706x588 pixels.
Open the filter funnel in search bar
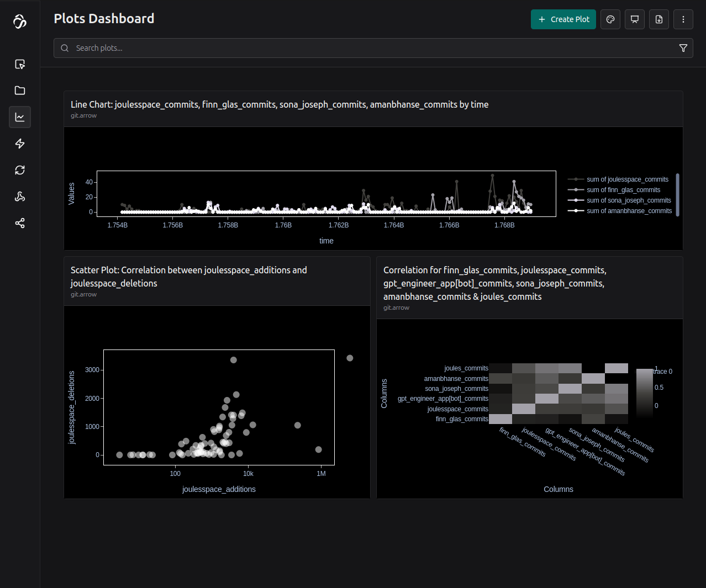[683, 48]
